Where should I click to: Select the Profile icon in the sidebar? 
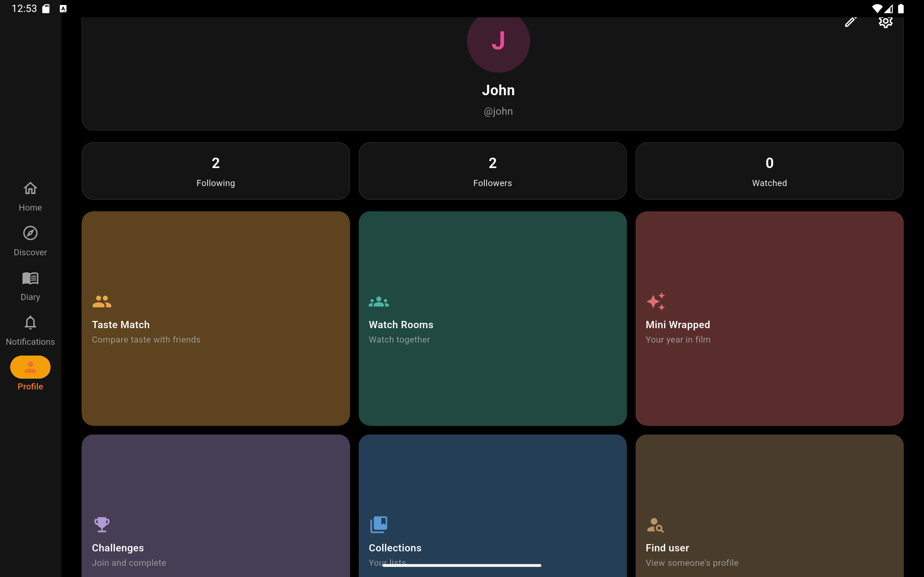pyautogui.click(x=30, y=367)
